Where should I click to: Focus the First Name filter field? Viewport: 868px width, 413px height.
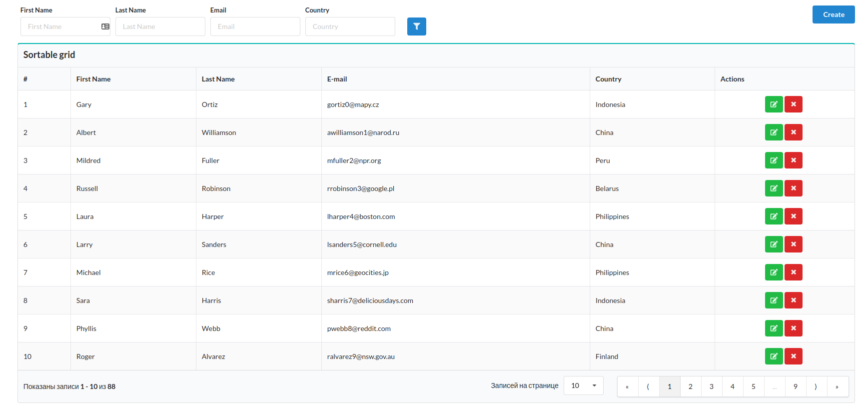click(x=65, y=26)
